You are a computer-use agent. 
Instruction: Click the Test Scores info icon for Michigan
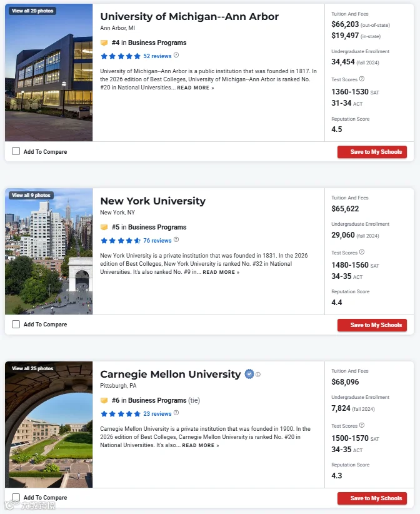point(362,79)
